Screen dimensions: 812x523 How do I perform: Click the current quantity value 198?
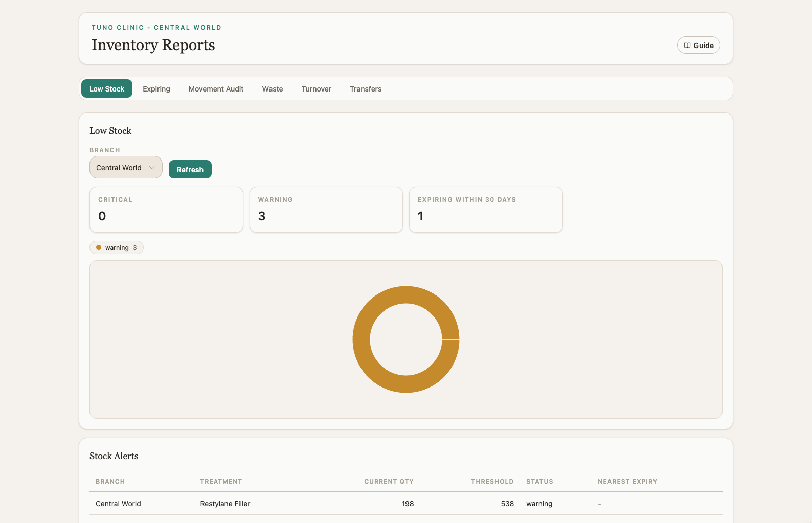[408, 504]
